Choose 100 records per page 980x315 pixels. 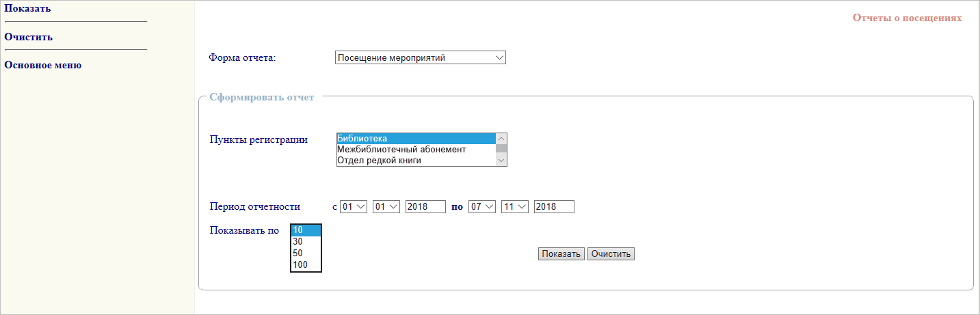tap(306, 265)
